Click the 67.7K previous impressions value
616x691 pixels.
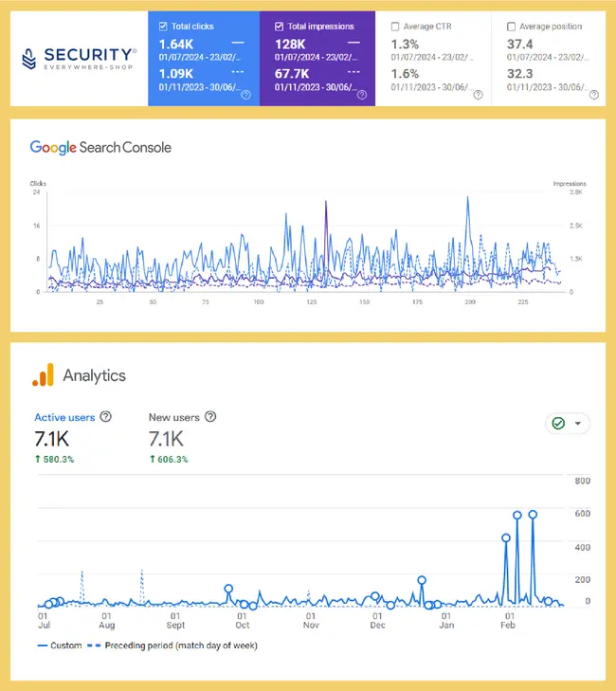tap(292, 74)
